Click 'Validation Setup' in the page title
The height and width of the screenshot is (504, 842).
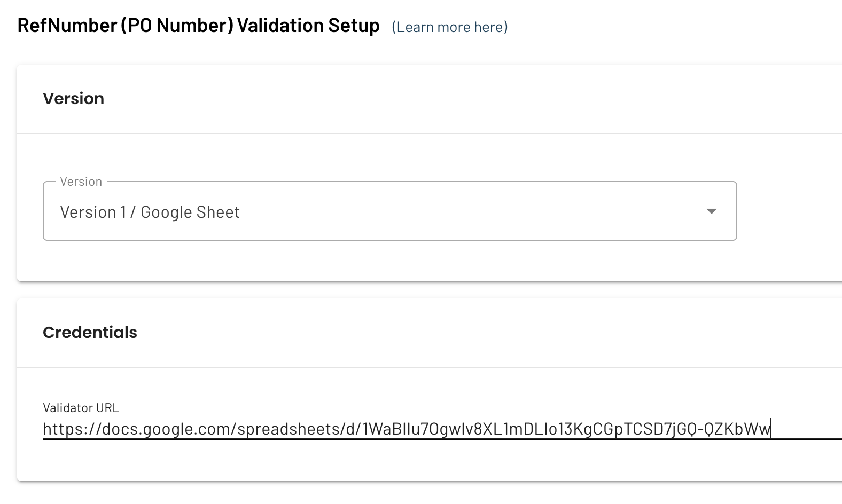tap(308, 26)
